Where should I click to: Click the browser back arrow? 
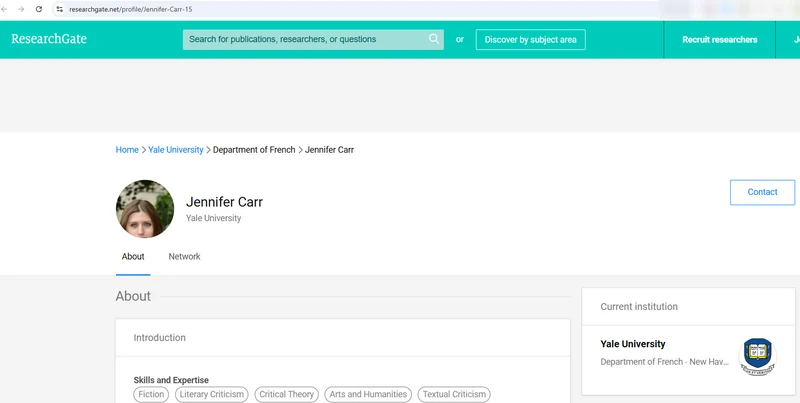5,9
